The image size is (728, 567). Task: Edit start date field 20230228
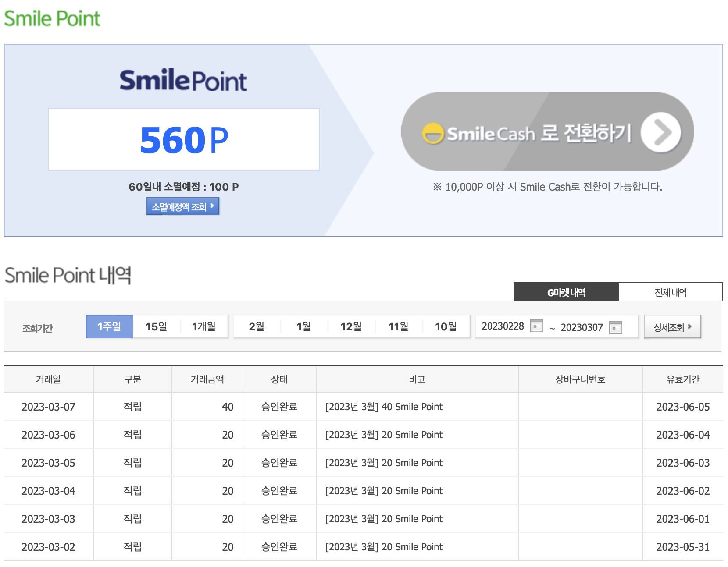pyautogui.click(x=503, y=326)
